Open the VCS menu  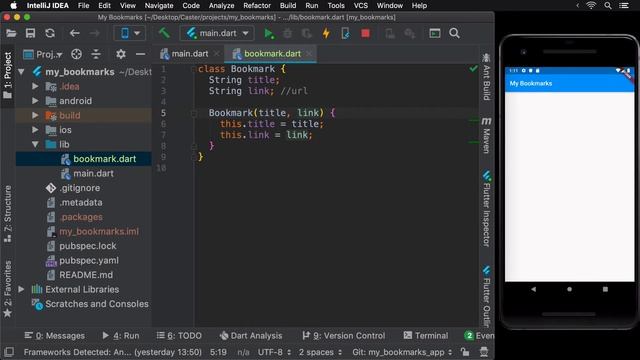360,6
